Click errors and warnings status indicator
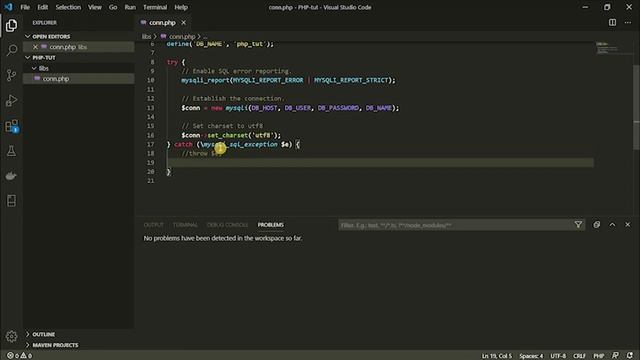This screenshot has width=640, height=360. [19, 356]
